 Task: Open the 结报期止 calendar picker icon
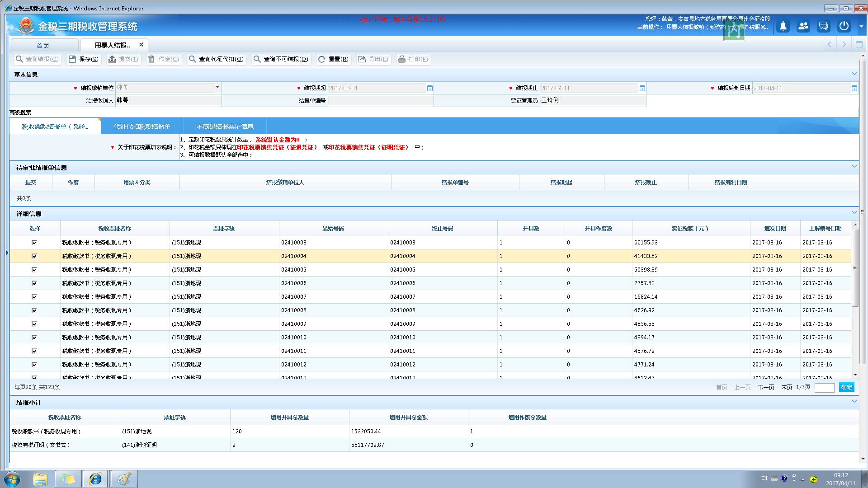tap(642, 88)
